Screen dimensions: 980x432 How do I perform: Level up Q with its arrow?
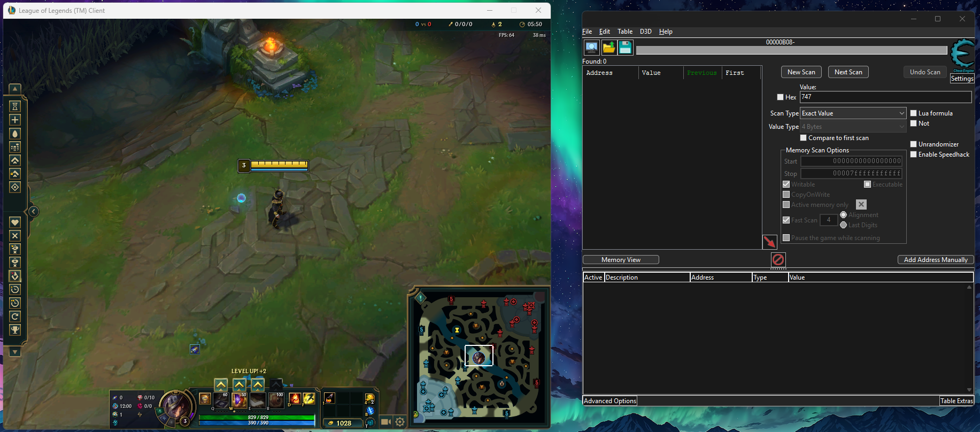tap(221, 384)
